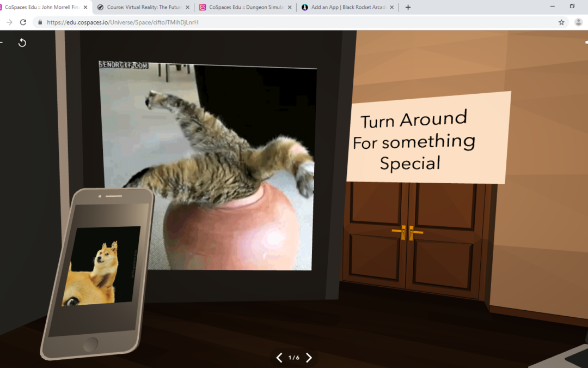Close the Dungeon Simulator tab

coord(290,7)
